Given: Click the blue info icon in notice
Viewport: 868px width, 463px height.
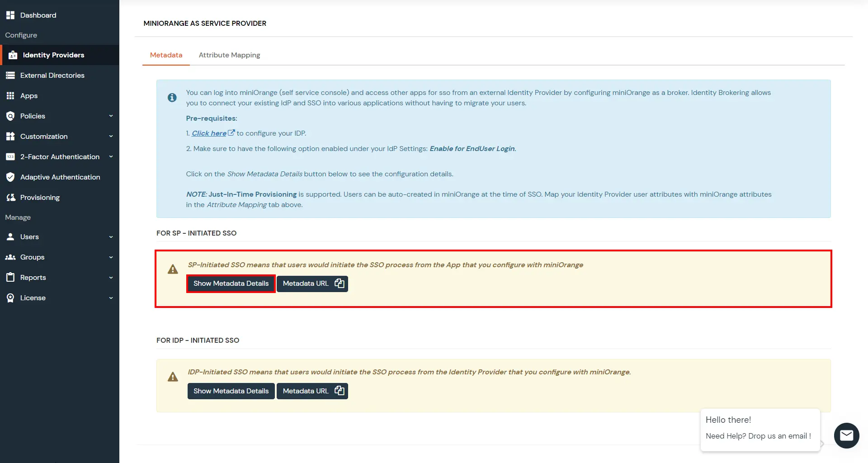Looking at the screenshot, I should (x=172, y=97).
